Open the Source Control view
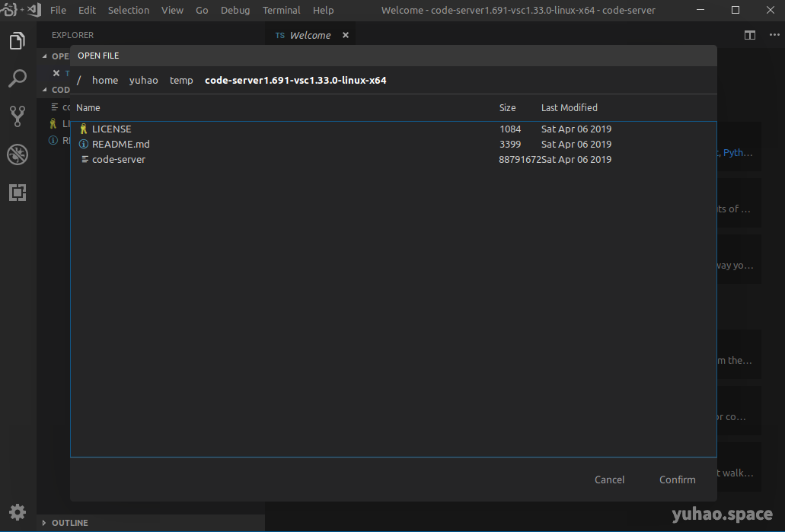This screenshot has width=785, height=532. click(18, 116)
